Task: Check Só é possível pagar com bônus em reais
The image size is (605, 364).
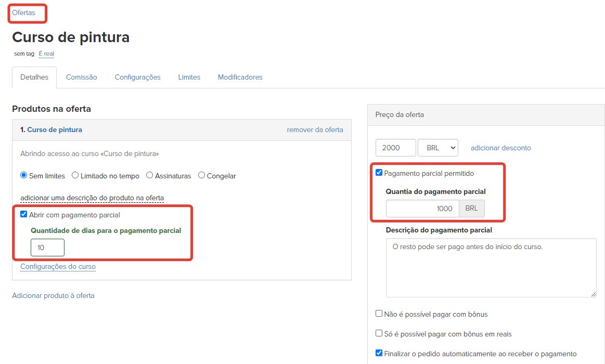Action: pos(379,333)
